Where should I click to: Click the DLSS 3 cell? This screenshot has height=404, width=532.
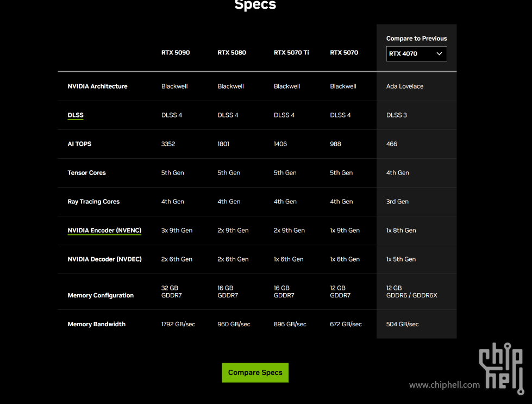click(x=396, y=115)
